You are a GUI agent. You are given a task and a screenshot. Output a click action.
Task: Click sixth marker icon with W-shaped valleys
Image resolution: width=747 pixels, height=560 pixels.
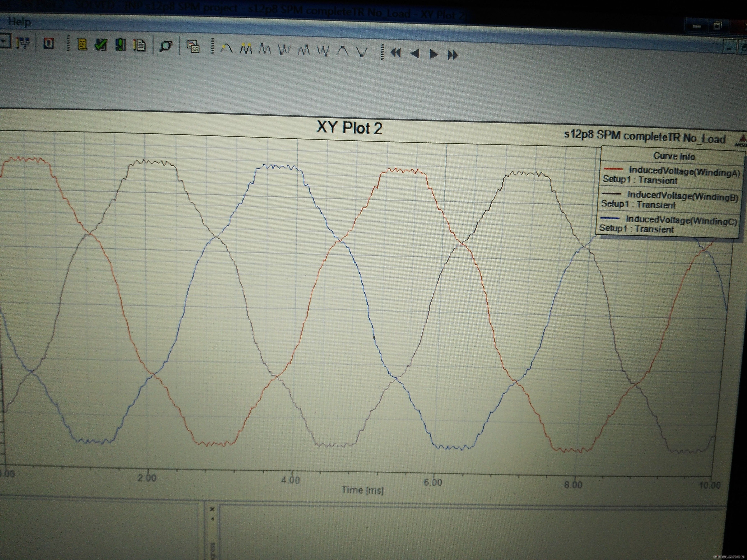(323, 51)
